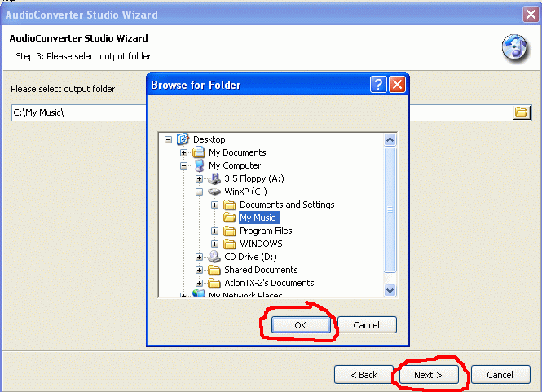Select 3.5 Floppy (A:) label

(254, 178)
